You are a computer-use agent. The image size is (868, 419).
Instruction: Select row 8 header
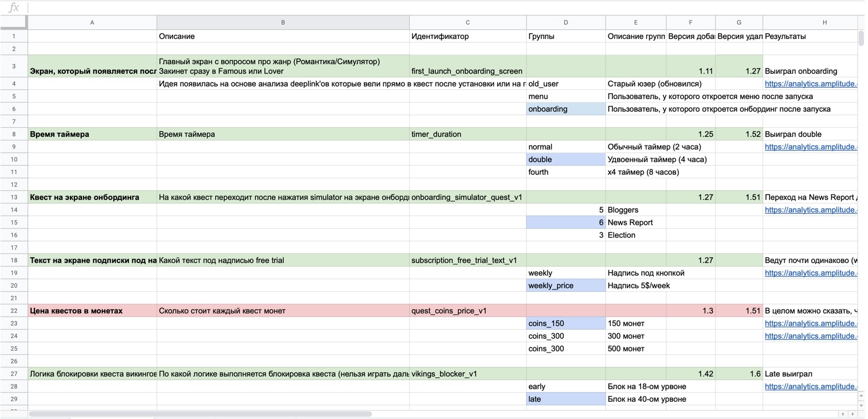[14, 134]
